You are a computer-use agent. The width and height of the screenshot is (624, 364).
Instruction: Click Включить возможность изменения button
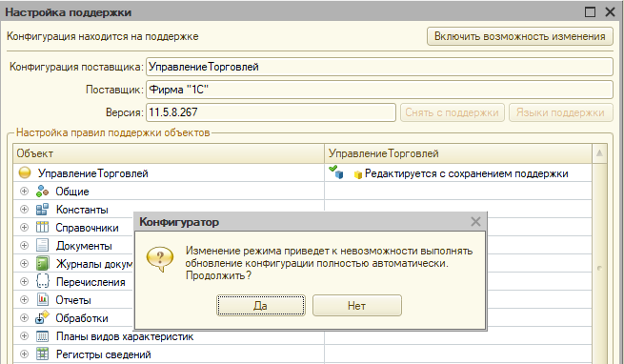520,36
